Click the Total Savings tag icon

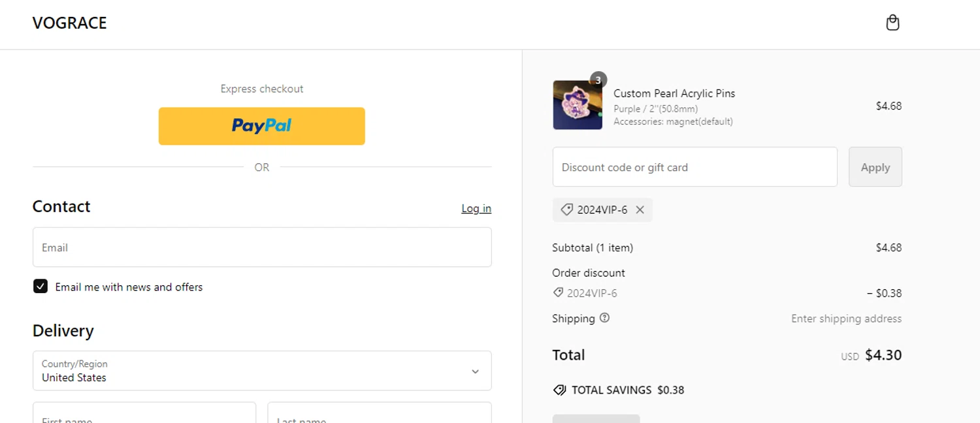coord(559,390)
